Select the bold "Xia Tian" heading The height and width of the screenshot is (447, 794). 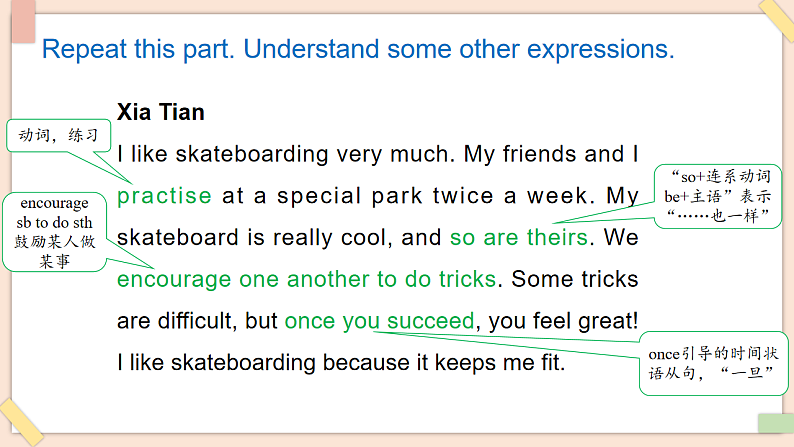(161, 111)
